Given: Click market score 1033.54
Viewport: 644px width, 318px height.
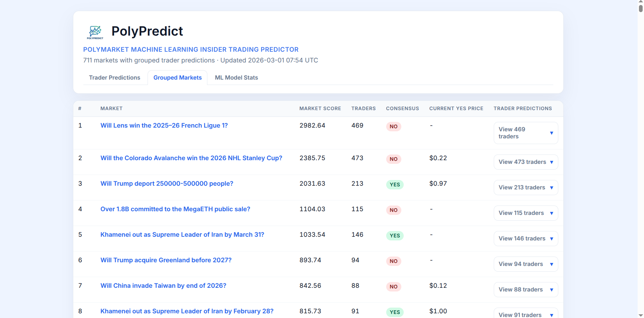Looking at the screenshot, I should tap(312, 234).
